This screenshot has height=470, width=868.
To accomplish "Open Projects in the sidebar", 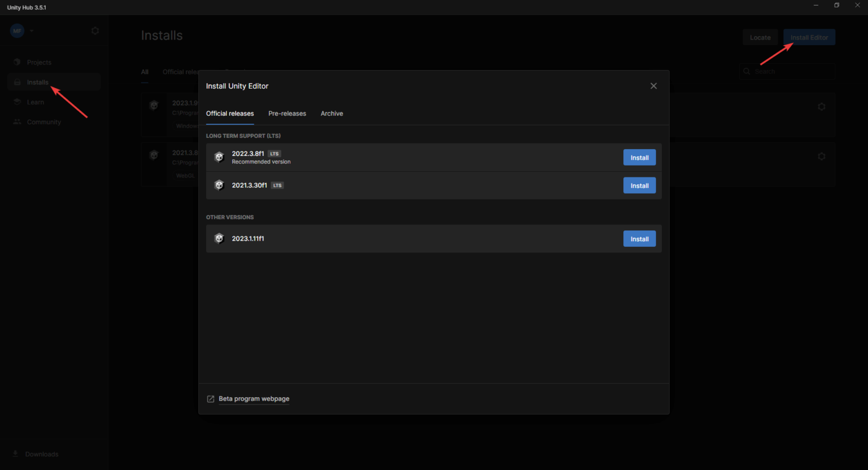I will click(x=39, y=62).
